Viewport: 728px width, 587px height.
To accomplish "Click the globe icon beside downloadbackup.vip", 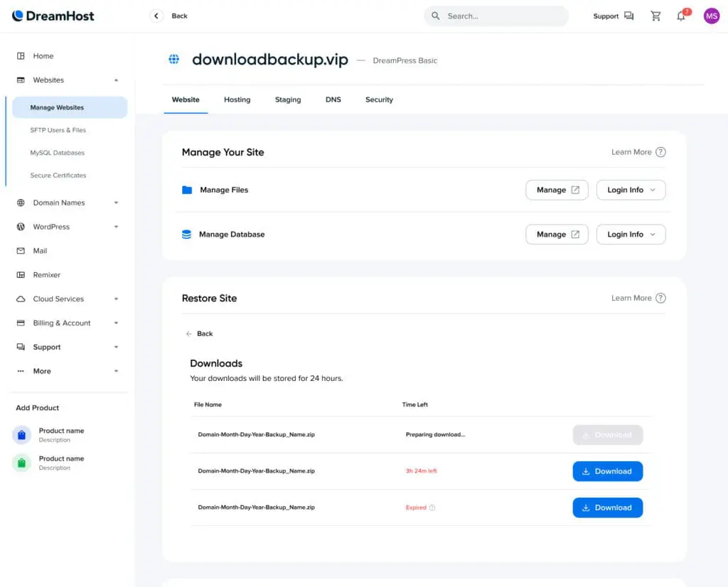I will tap(174, 60).
